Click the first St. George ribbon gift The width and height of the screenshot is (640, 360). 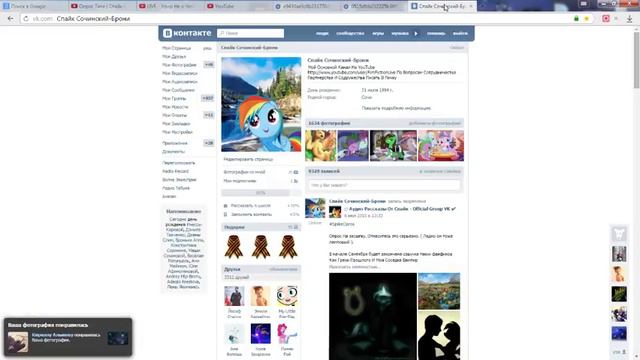click(x=234, y=247)
